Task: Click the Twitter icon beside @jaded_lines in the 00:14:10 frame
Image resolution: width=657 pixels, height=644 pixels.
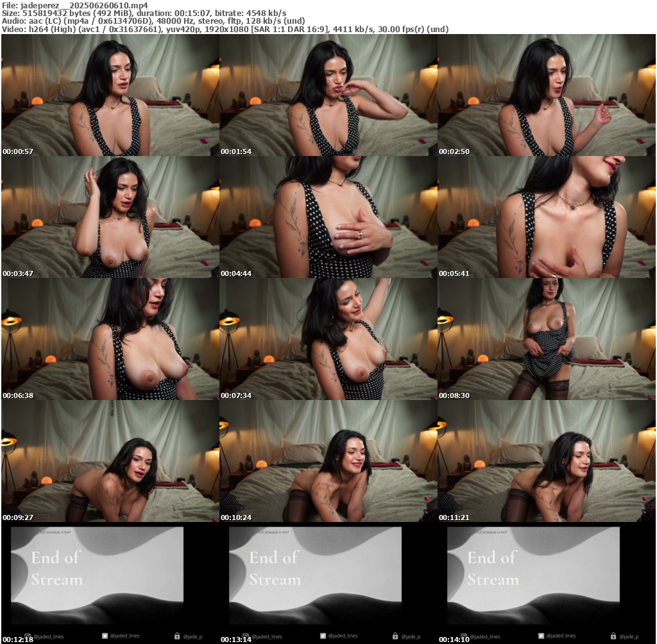Action: tap(542, 636)
